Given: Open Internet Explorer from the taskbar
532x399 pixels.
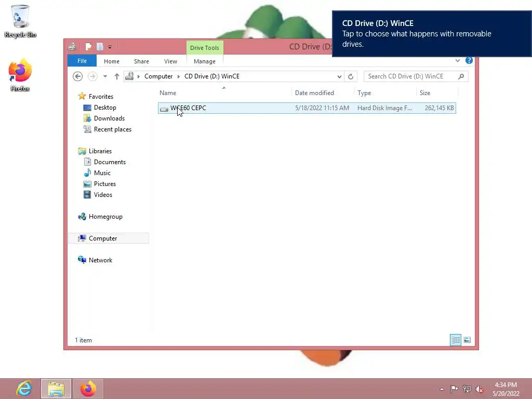Looking at the screenshot, I should (x=24, y=389).
